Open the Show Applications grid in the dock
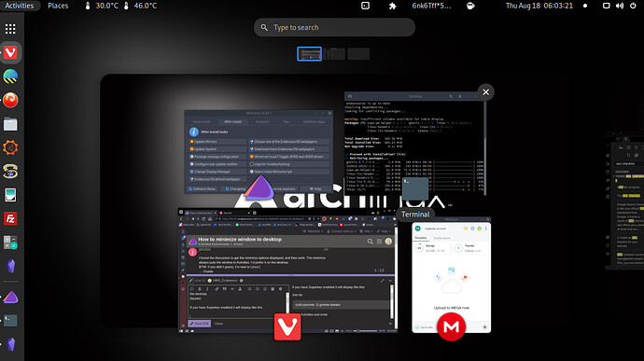 coord(10,29)
